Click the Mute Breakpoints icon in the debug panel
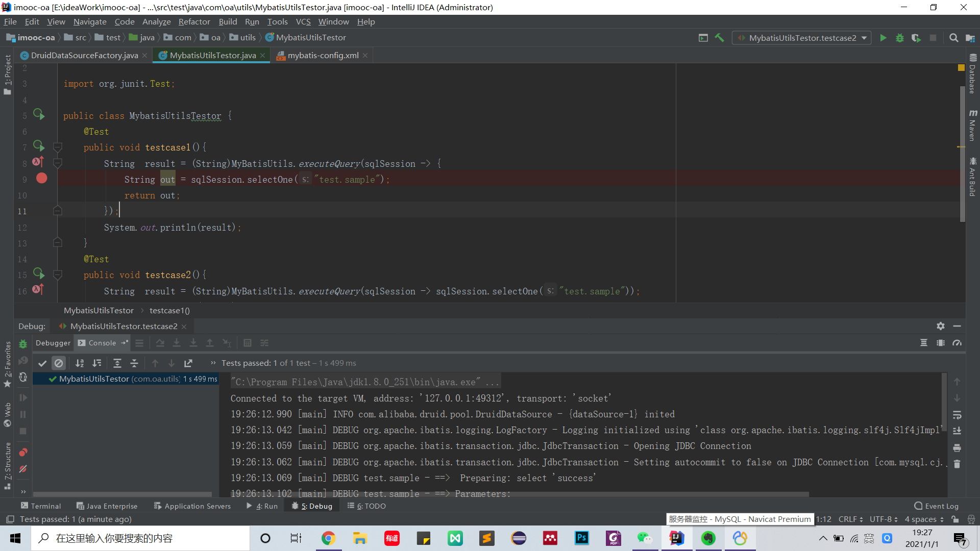This screenshot has width=980, height=551. [x=23, y=469]
